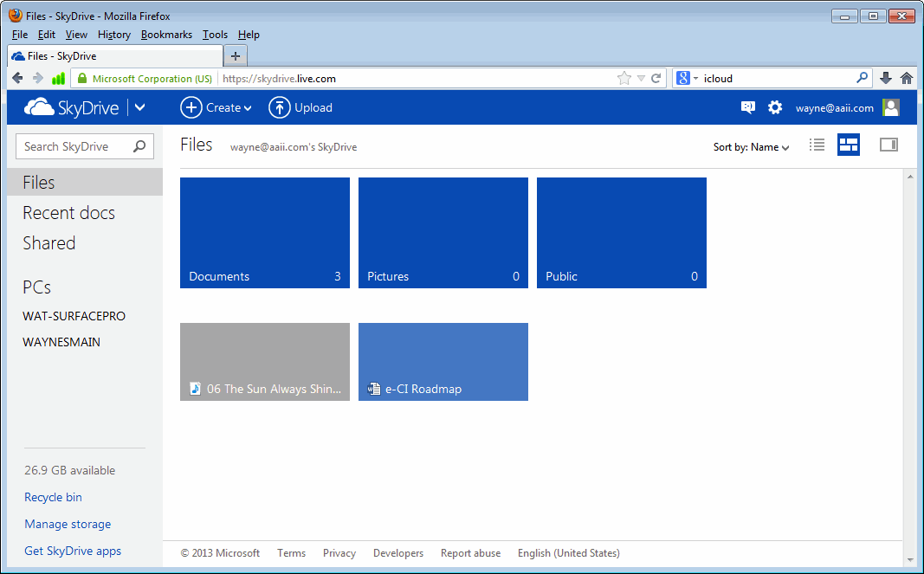
Task: Open the SkyDrive app switcher chevron
Action: coord(139,107)
